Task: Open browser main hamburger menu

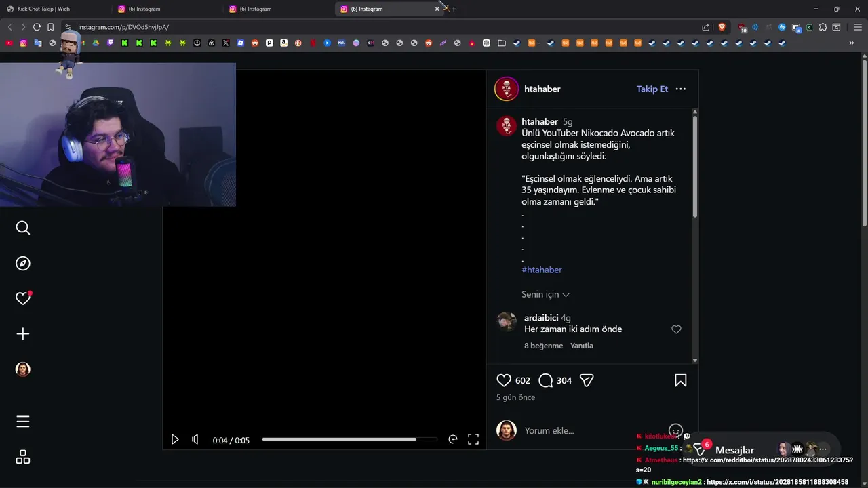Action: tap(858, 27)
